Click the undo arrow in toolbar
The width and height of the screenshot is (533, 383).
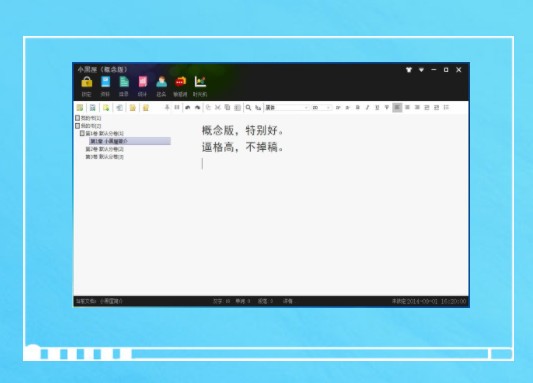[x=187, y=108]
